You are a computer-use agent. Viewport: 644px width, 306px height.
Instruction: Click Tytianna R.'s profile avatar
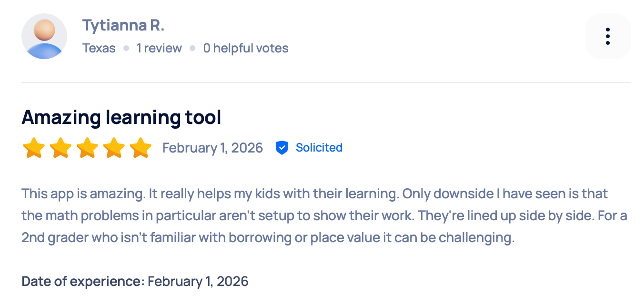44,36
